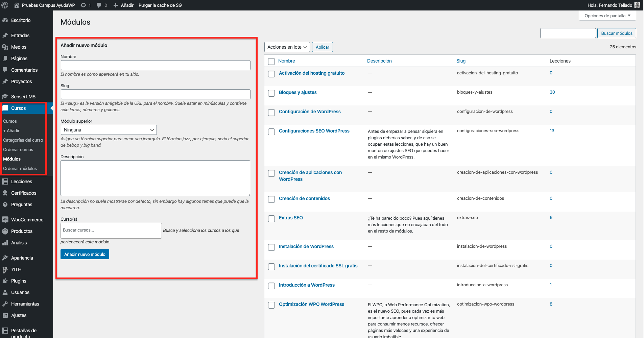Click the updates refresh icon in the admin bar

83,5
